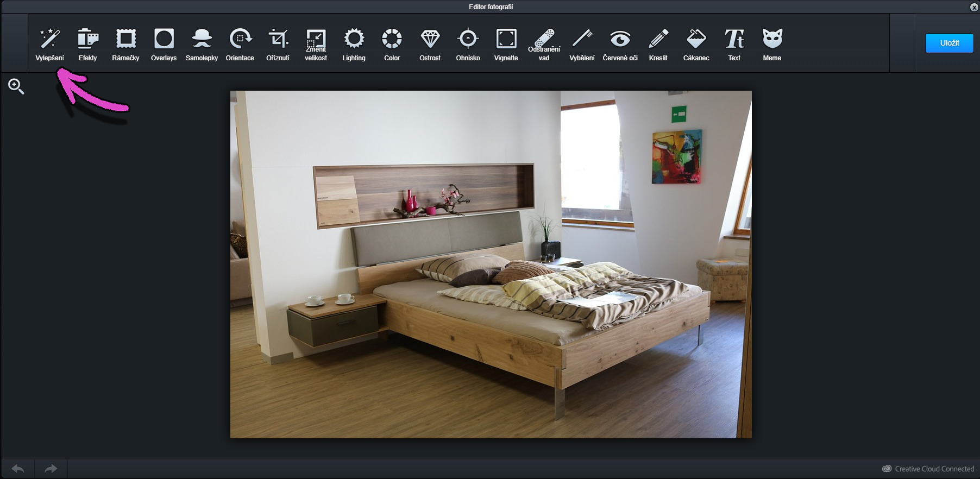Select the Vignette tool
Screen dimensions: 980x479
tap(506, 45)
